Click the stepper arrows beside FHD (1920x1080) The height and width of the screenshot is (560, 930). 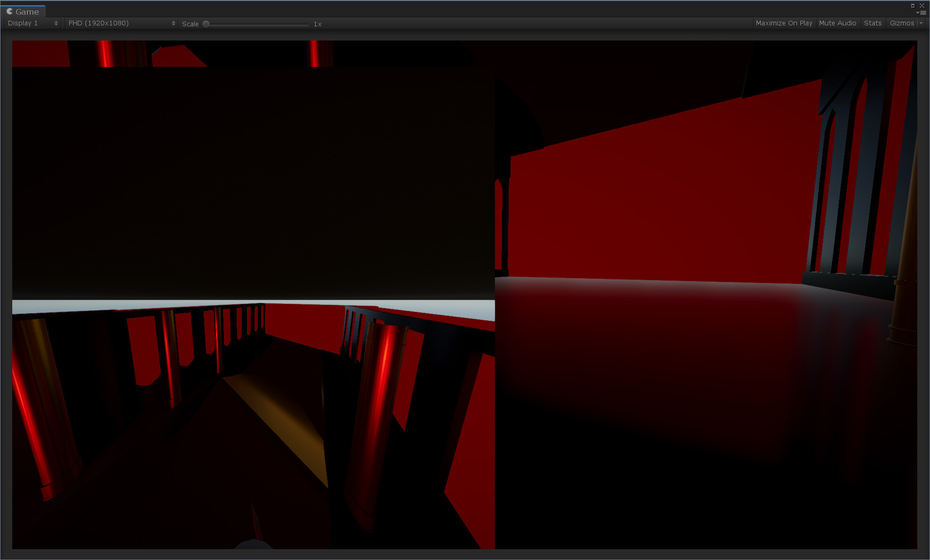[x=173, y=23]
